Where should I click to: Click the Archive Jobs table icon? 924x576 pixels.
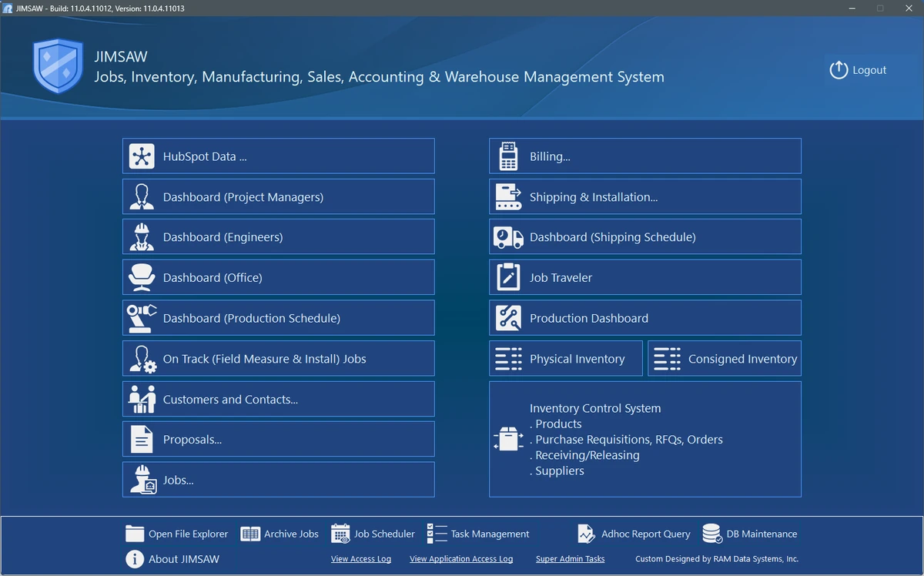[250, 534]
